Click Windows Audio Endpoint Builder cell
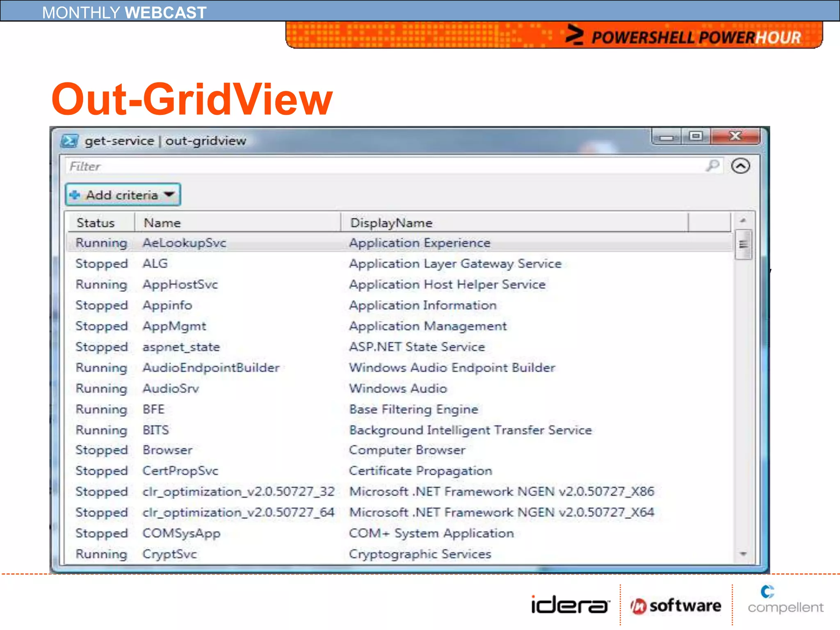840x630 pixels. pos(452,367)
